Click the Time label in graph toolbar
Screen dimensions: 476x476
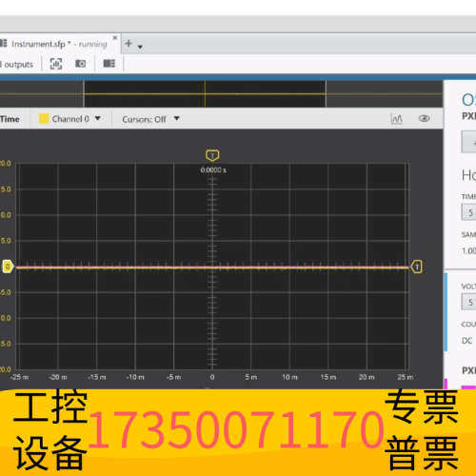[x=10, y=119]
